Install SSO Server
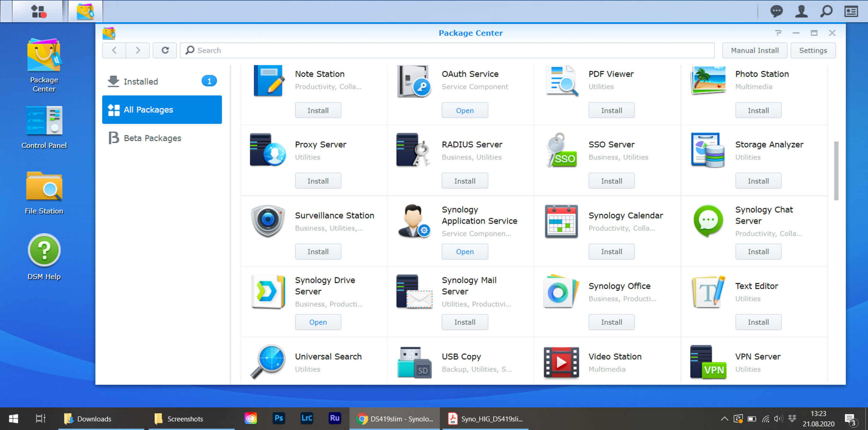Viewport: 868px width, 430px height. tap(611, 181)
